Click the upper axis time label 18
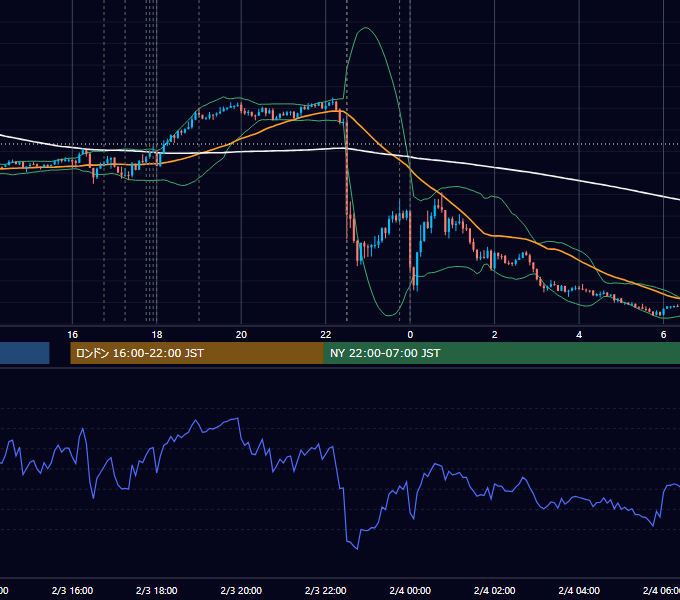 [157, 334]
